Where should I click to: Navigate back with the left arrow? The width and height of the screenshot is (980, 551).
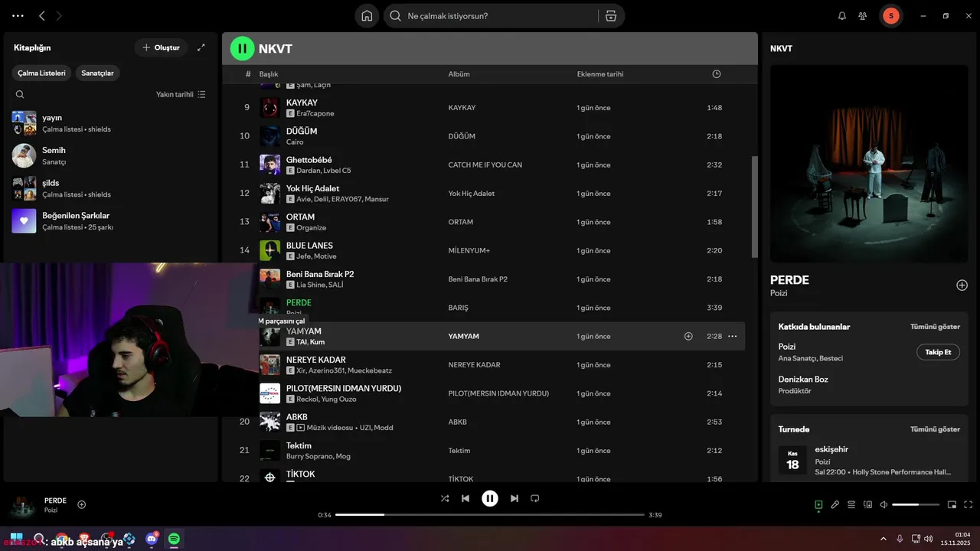(x=42, y=15)
